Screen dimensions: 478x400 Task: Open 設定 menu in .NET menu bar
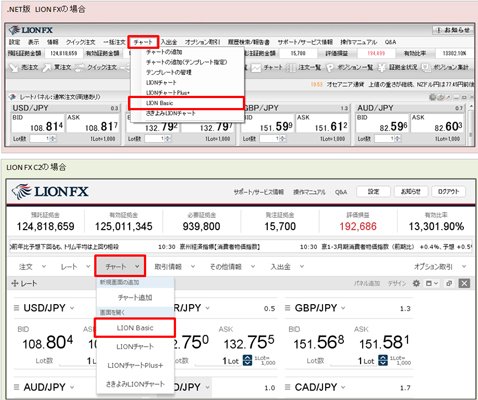tap(14, 42)
